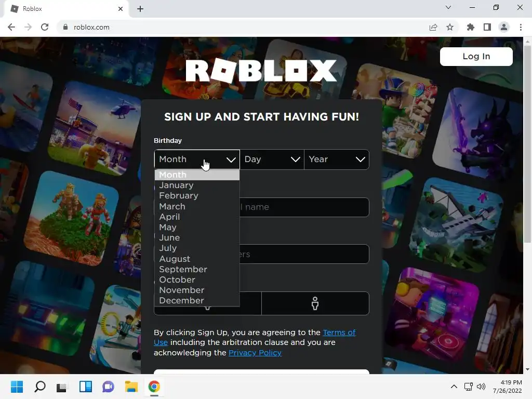Open taskbar Search
The height and width of the screenshot is (399, 532).
pos(39,387)
